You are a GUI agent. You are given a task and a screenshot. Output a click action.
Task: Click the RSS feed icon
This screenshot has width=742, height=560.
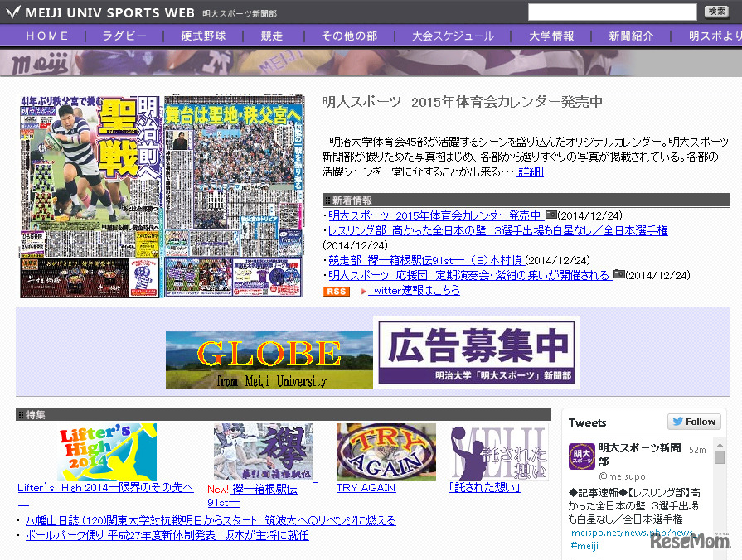336,292
